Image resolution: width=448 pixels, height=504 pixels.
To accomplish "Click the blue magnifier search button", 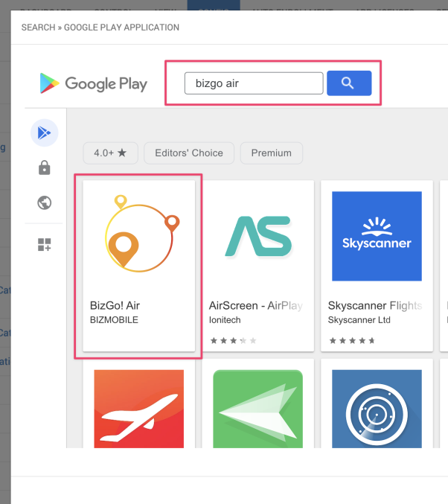I will pos(348,83).
